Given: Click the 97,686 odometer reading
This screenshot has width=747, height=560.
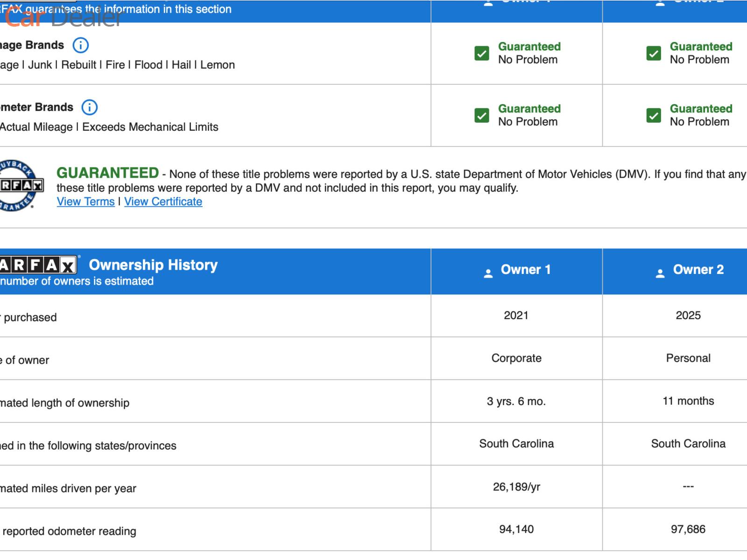Looking at the screenshot, I should pyautogui.click(x=688, y=529).
